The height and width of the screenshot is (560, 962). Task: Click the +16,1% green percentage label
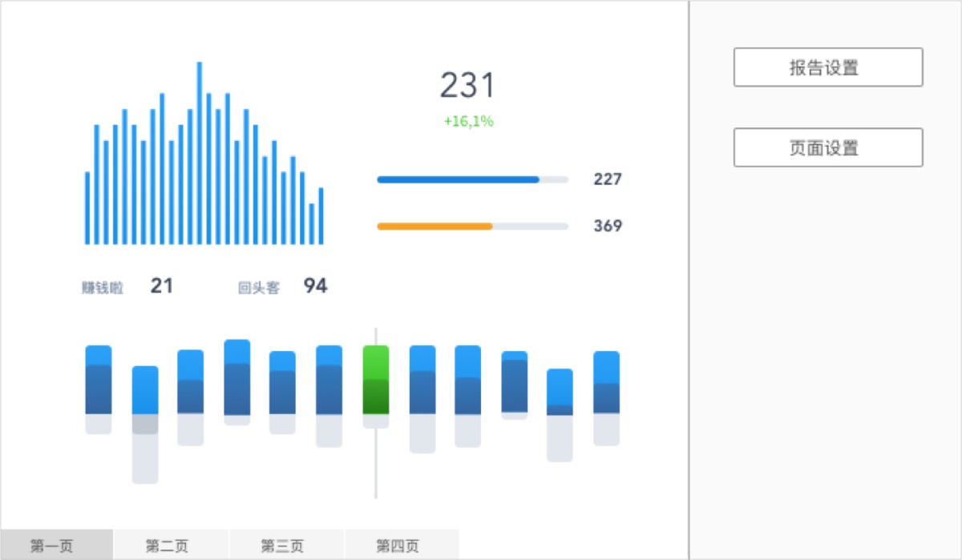[x=469, y=122]
